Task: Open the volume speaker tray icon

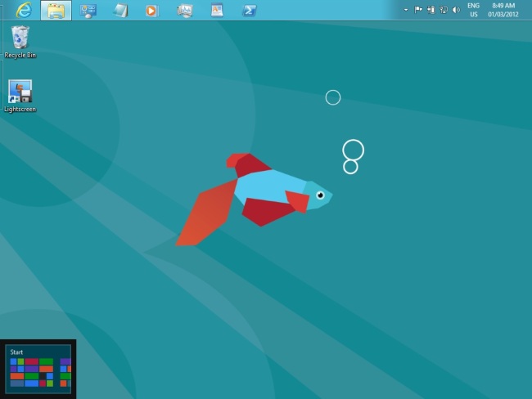Action: [x=457, y=10]
